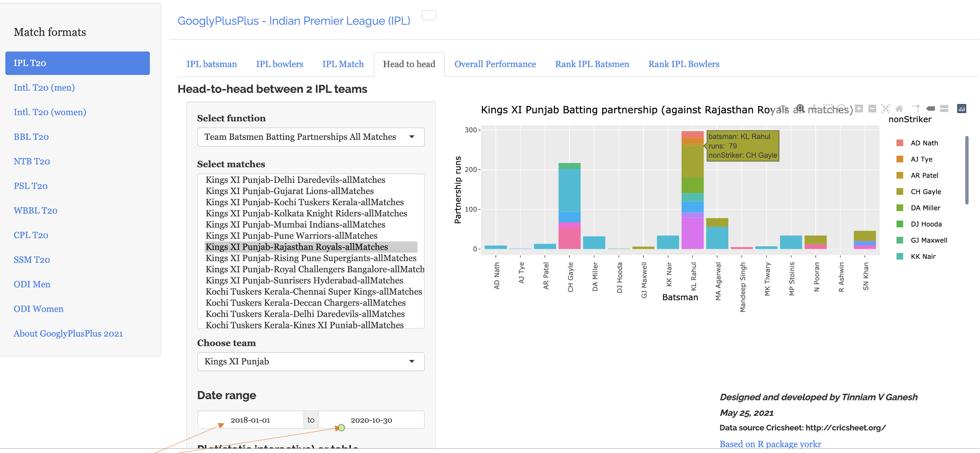Image resolution: width=980 pixels, height=453 pixels.
Task: Click the Plotly zoom in plus icon
Action: (x=859, y=108)
